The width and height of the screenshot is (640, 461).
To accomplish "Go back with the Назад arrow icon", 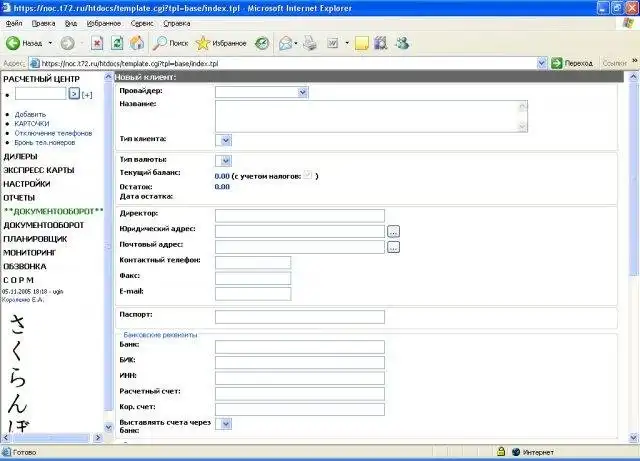I will [13, 43].
